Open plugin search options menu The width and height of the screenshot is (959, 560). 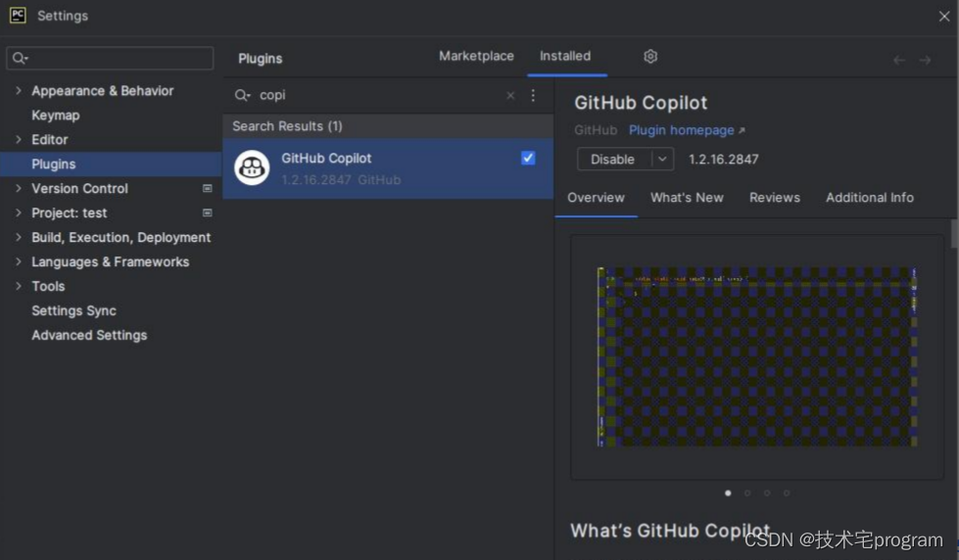533,95
